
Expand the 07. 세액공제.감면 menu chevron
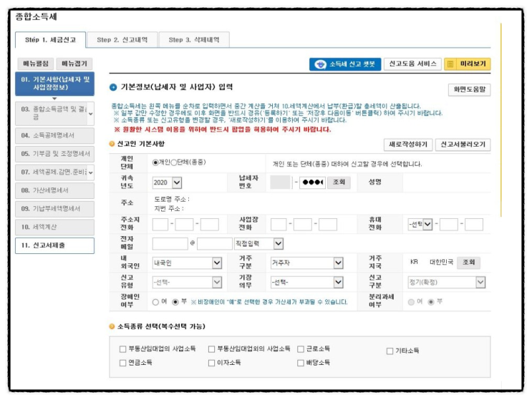(x=91, y=172)
